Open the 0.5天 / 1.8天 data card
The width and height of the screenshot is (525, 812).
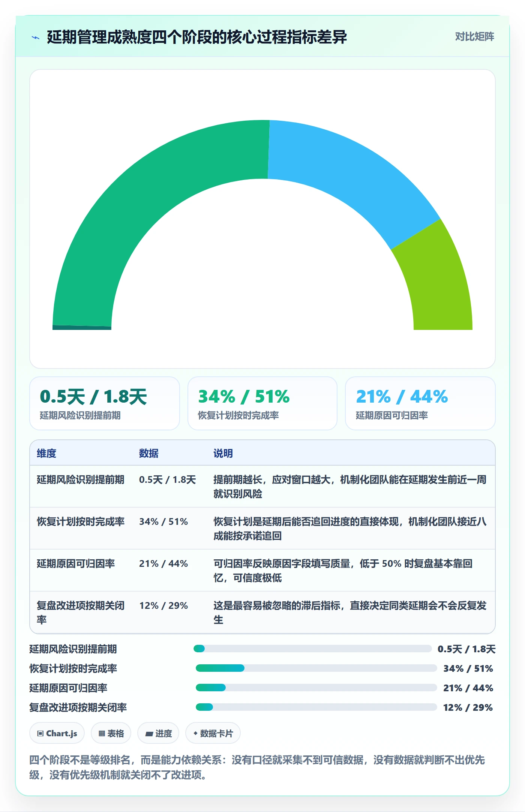[105, 403]
